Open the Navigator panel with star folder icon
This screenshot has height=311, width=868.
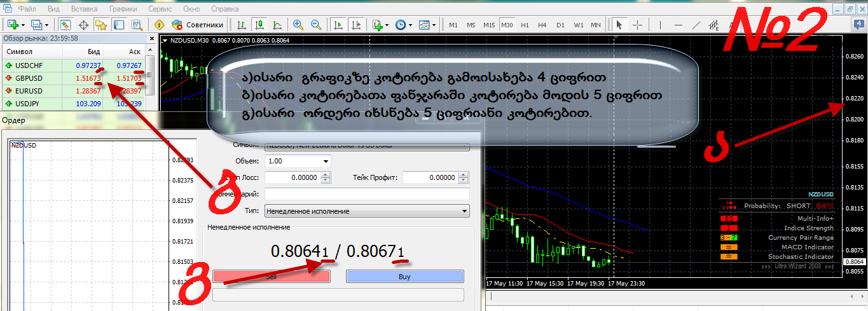pyautogui.click(x=100, y=25)
